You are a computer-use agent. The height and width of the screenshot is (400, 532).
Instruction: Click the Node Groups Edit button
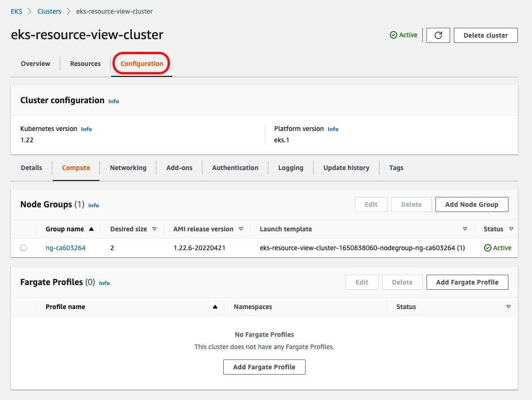(x=371, y=204)
